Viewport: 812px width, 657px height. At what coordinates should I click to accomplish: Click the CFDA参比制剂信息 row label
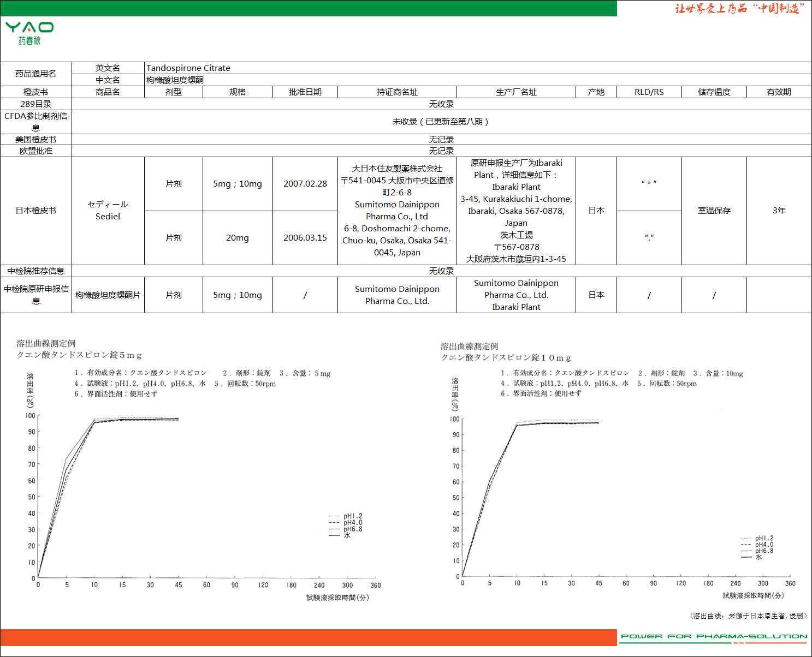[36, 122]
